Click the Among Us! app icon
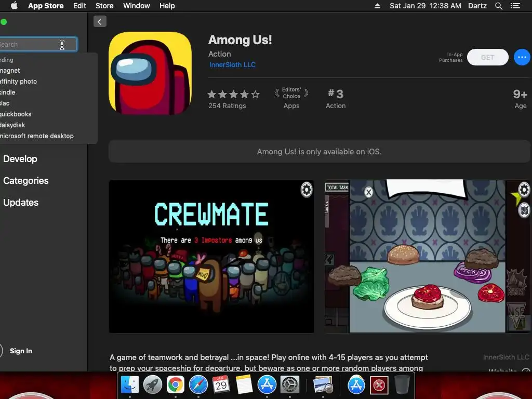The height and width of the screenshot is (399, 532). pyautogui.click(x=150, y=73)
